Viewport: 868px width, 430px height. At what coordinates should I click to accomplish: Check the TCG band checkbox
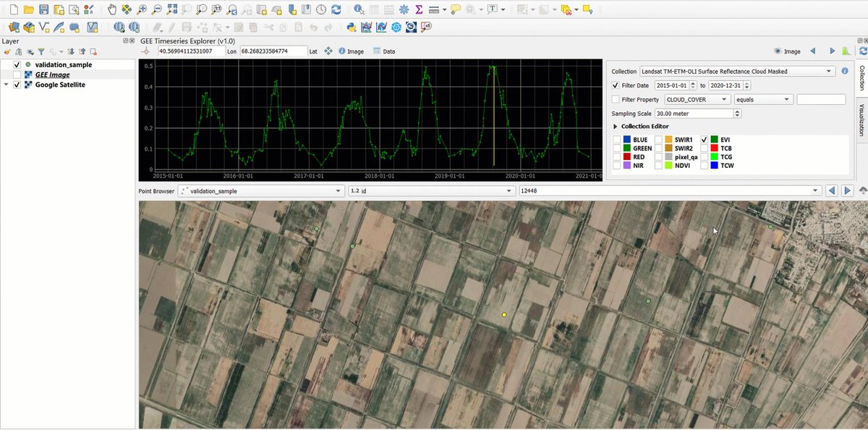[704, 156]
